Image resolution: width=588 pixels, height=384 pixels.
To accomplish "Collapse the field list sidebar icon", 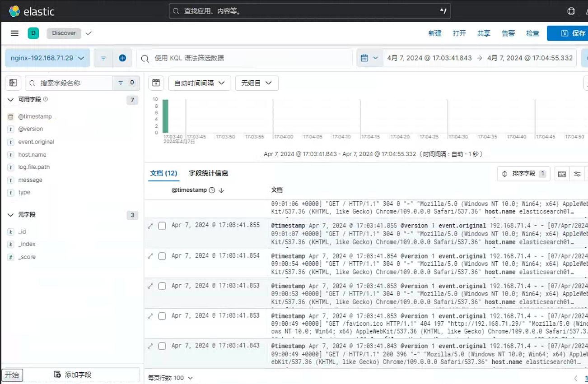I will click(x=13, y=83).
